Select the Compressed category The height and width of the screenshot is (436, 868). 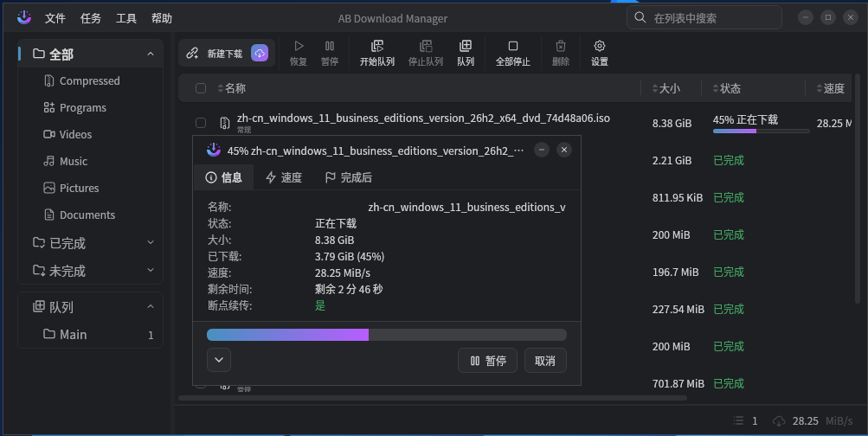click(90, 80)
